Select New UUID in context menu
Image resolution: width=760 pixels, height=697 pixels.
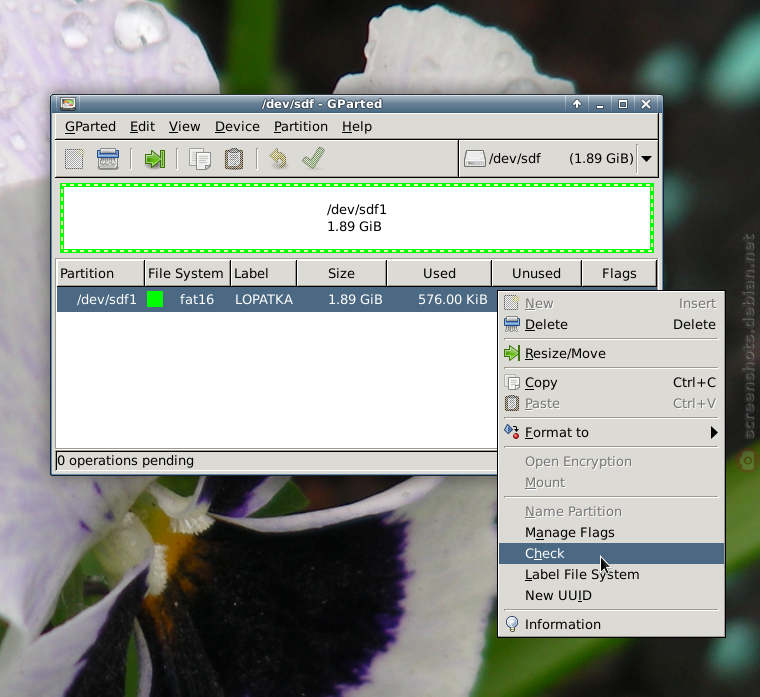pos(611,595)
